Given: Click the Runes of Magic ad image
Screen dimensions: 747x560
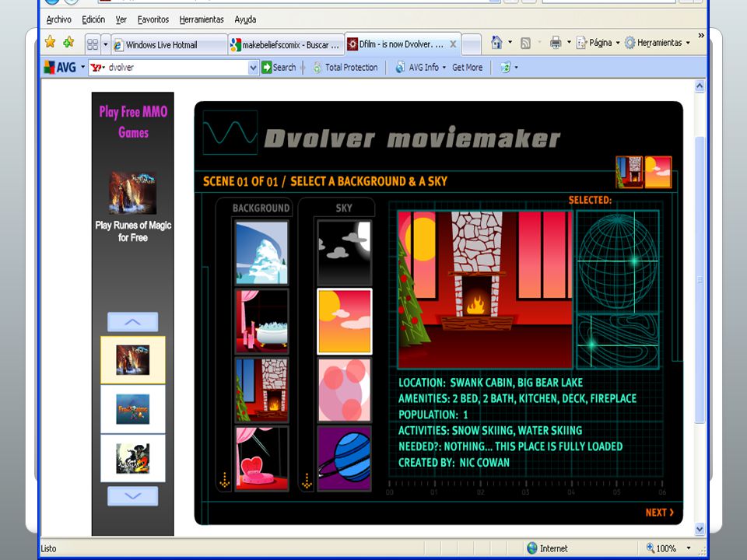Looking at the screenshot, I should pyautogui.click(x=132, y=193).
